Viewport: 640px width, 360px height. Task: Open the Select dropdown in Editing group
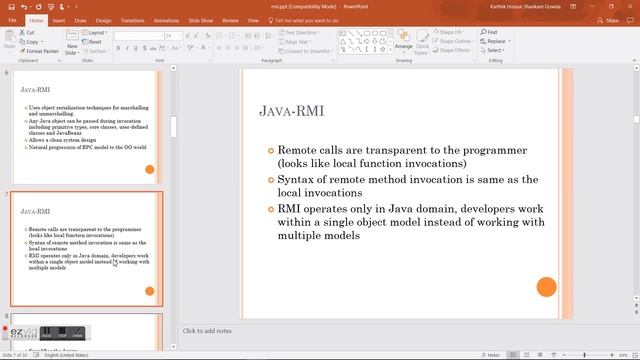point(493,50)
